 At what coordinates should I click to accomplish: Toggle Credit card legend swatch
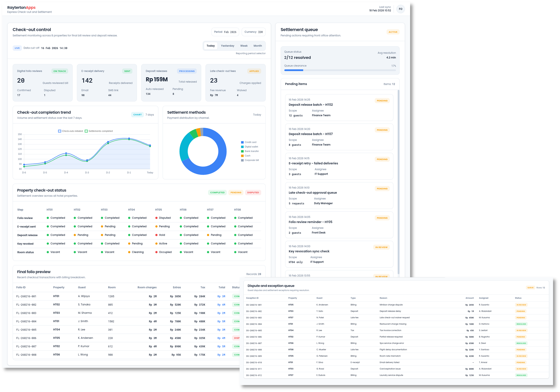pos(242,142)
